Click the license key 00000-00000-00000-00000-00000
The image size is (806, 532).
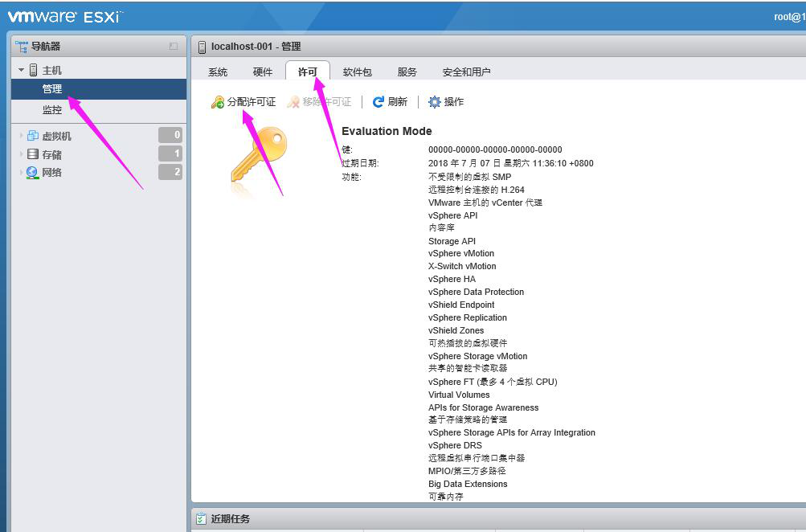[x=495, y=149]
